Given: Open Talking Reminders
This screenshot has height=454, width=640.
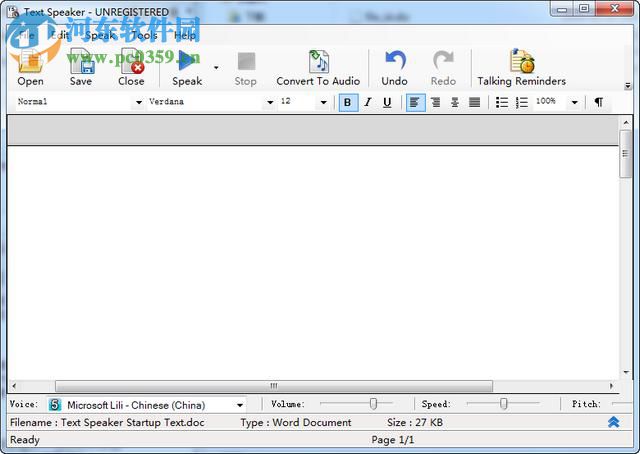Looking at the screenshot, I should coord(521,67).
